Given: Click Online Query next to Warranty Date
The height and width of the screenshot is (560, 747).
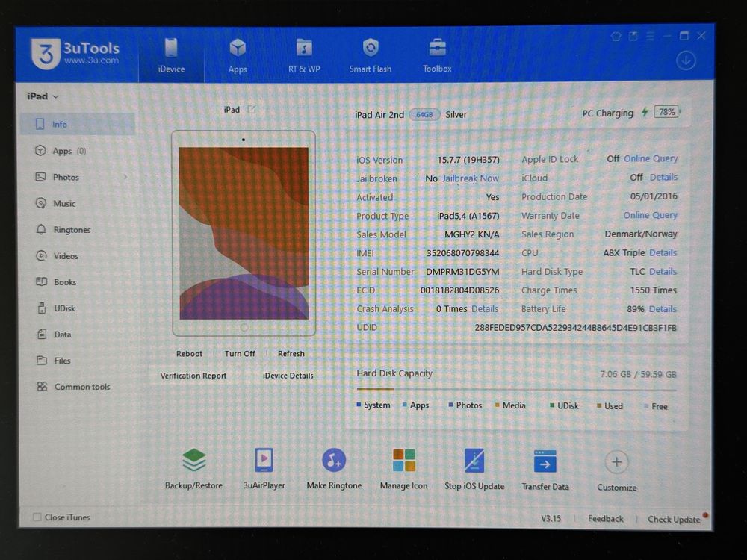Looking at the screenshot, I should point(651,215).
